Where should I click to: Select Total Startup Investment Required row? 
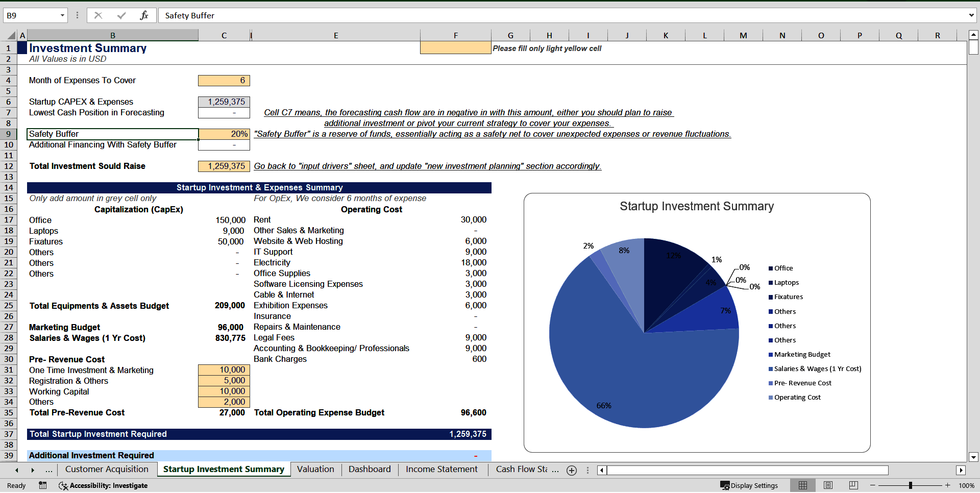tap(259, 434)
